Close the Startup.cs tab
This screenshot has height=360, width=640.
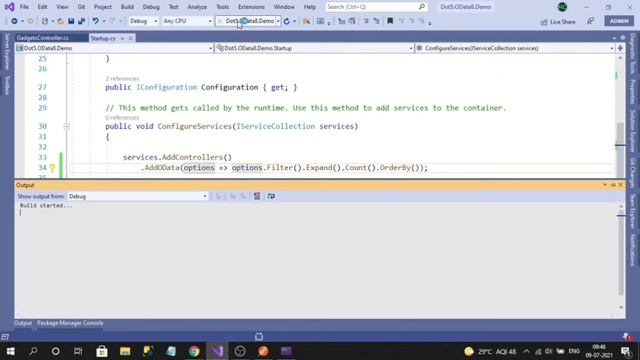[x=131, y=38]
